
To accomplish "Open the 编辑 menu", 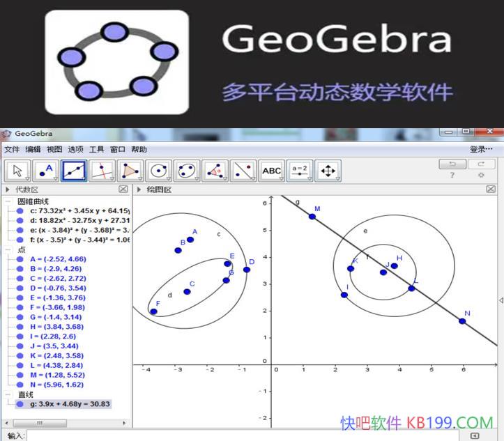I will point(33,149).
